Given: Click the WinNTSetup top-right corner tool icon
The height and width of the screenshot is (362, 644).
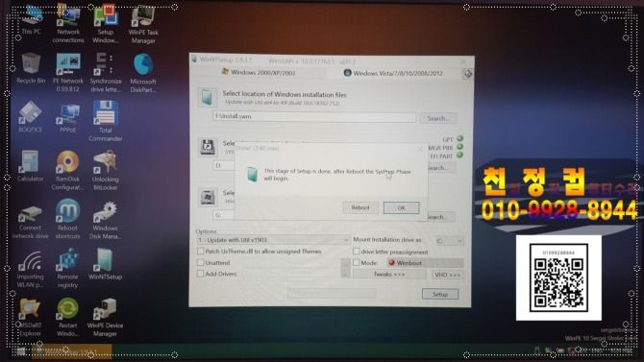Looking at the screenshot, I should tap(467, 74).
